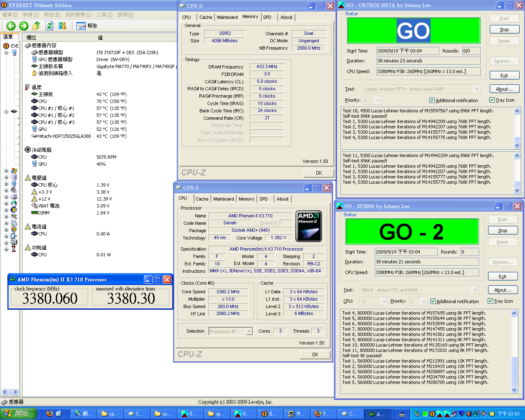The height and width of the screenshot is (420, 525).
Task: Click the green DIMM memory icon
Action: (x=34, y=212)
